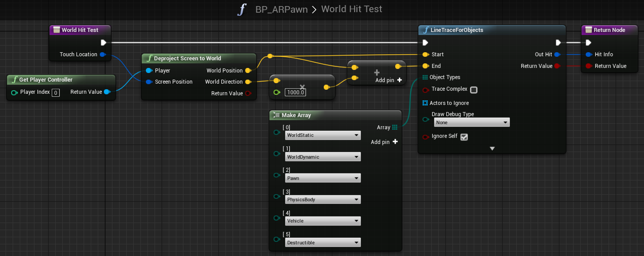Open the PhysicsBody dropdown
The image size is (644, 256).
(323, 200)
